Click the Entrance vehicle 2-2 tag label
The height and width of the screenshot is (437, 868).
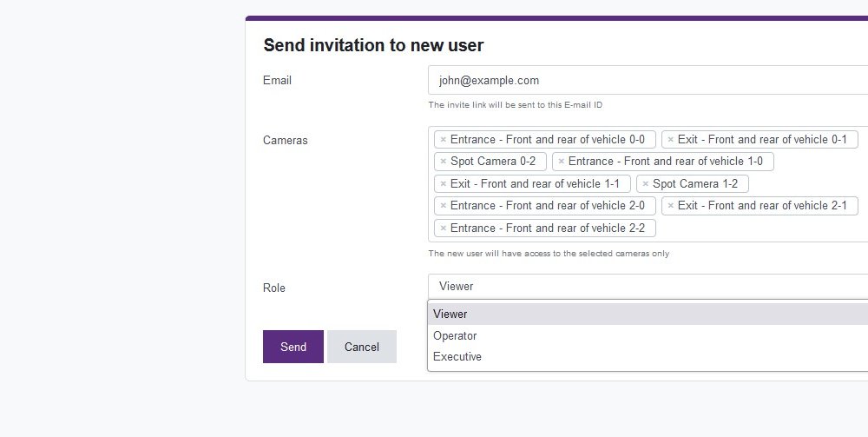(548, 228)
